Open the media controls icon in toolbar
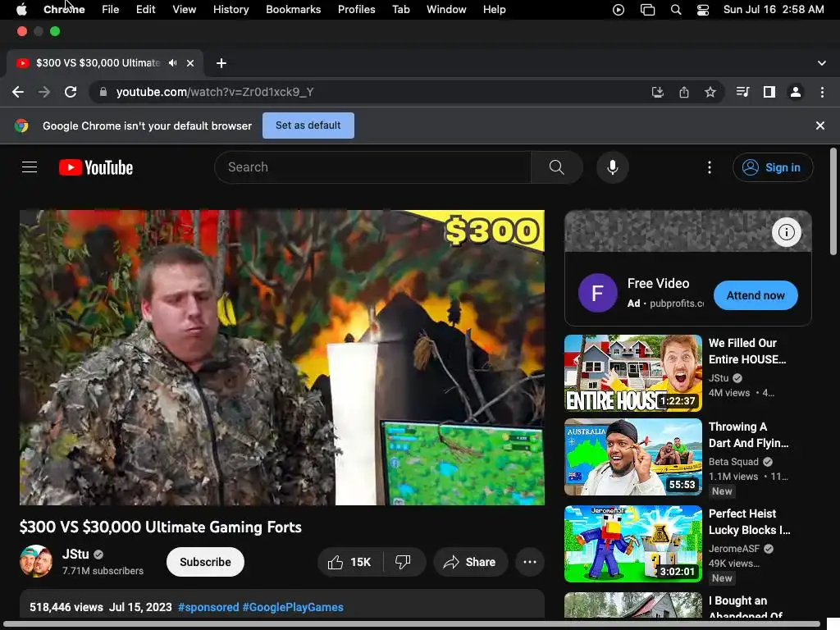840x630 pixels. [x=742, y=92]
